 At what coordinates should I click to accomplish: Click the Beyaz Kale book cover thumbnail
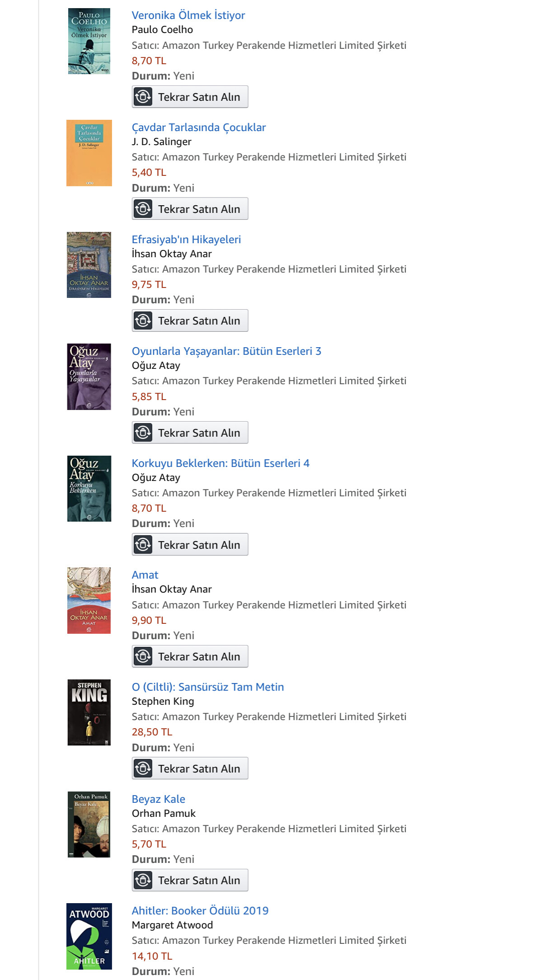coord(89,825)
